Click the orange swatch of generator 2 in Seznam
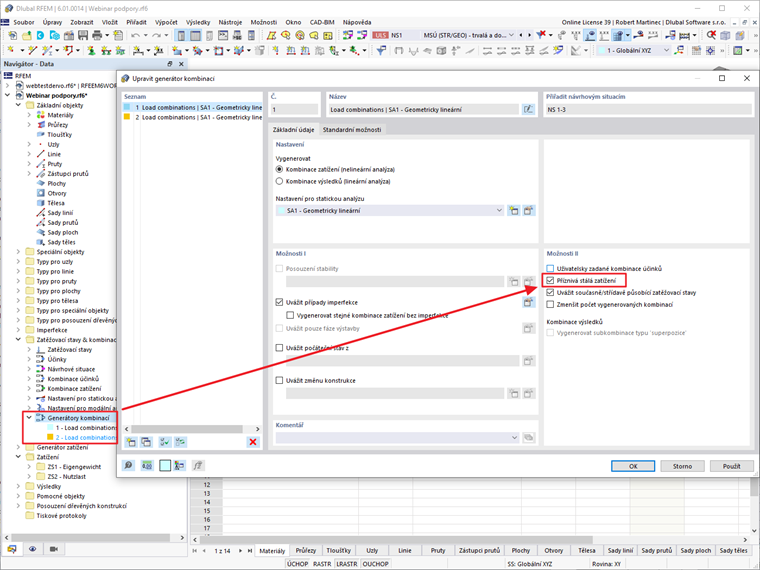760x570 pixels. tap(127, 117)
